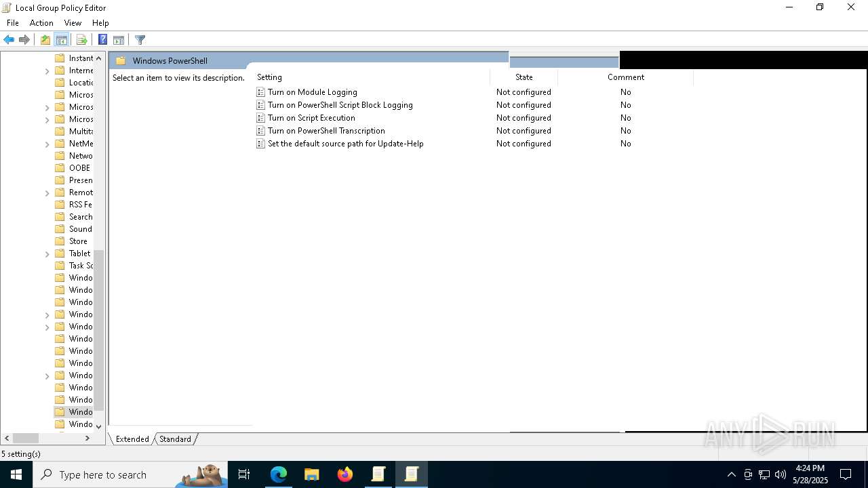This screenshot has height=488, width=868.
Task: Open the Action menu
Action: (x=41, y=23)
